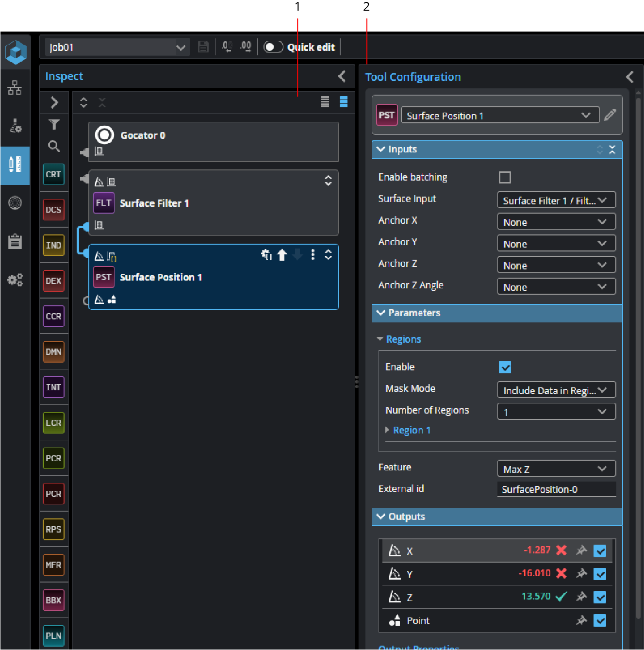This screenshot has width=644, height=650.
Task: Pin the X output measurement
Action: 581,550
